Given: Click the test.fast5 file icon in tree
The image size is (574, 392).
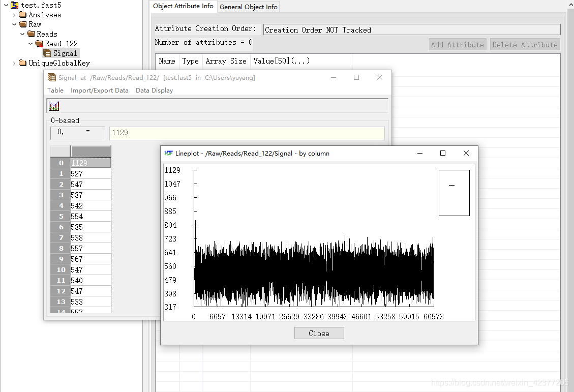Looking at the screenshot, I should [x=14, y=5].
